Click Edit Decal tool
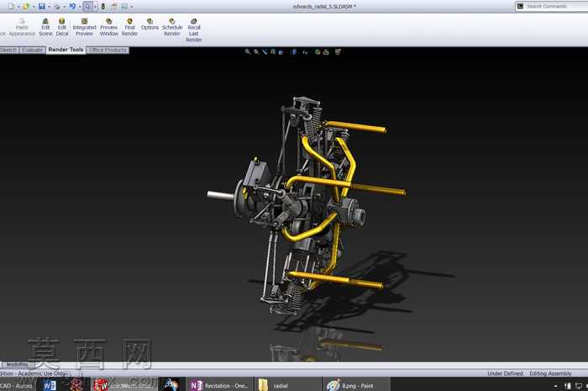588x391 pixels. coord(62,27)
